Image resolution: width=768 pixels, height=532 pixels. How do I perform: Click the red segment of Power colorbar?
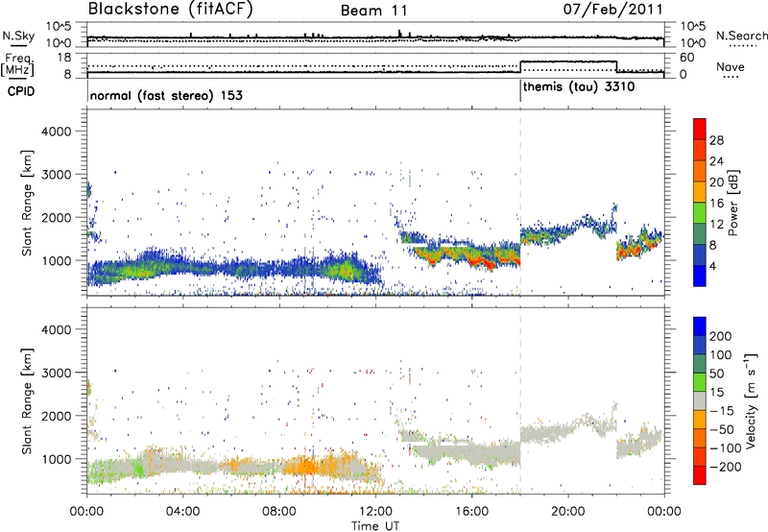click(x=700, y=130)
